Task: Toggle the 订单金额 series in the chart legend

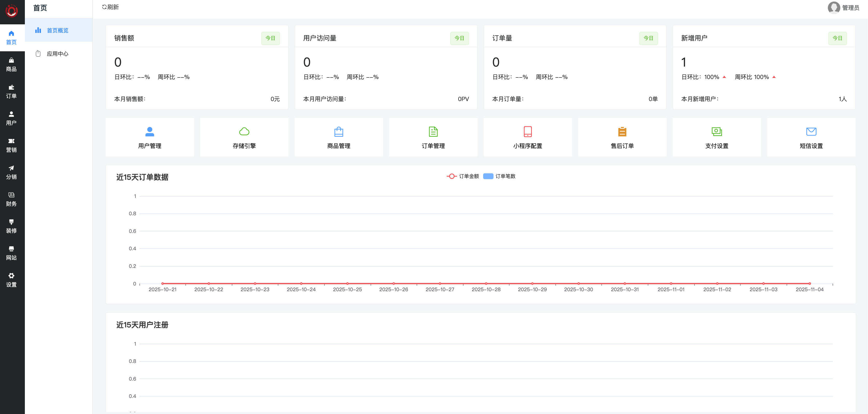Action: (x=463, y=176)
